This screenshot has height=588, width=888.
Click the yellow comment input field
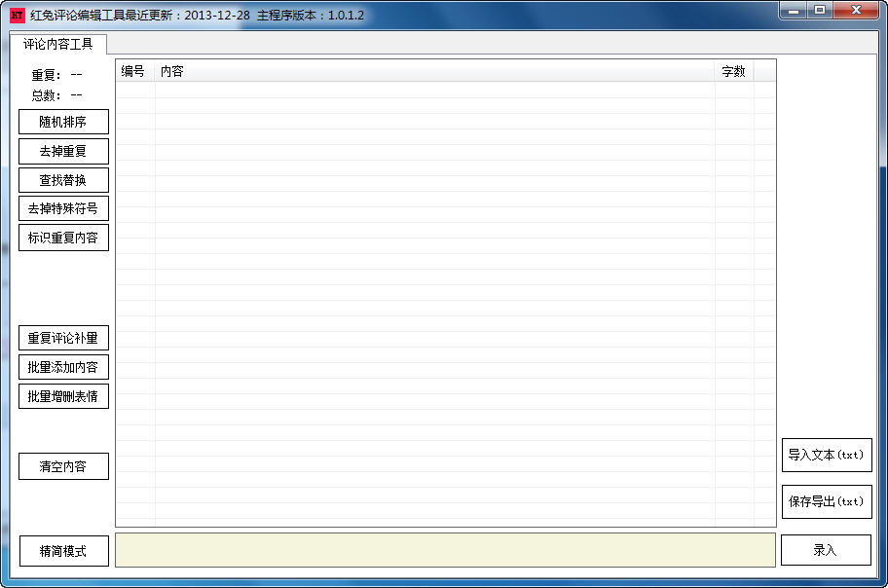(443, 550)
